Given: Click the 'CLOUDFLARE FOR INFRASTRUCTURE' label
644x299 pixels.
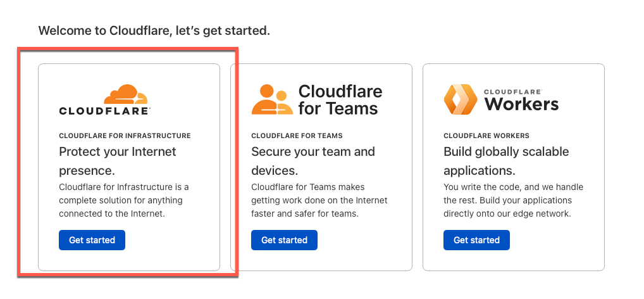Looking at the screenshot, I should pos(125,136).
